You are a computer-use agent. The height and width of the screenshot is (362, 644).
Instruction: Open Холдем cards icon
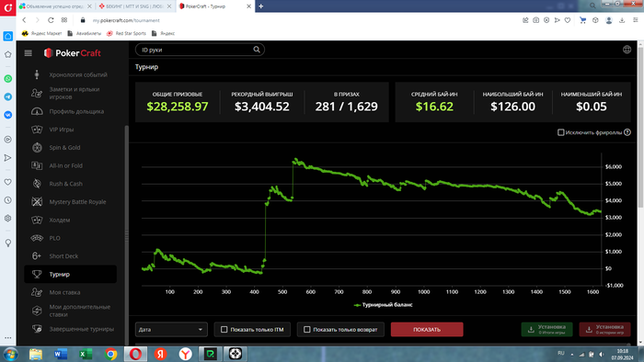[x=37, y=221]
